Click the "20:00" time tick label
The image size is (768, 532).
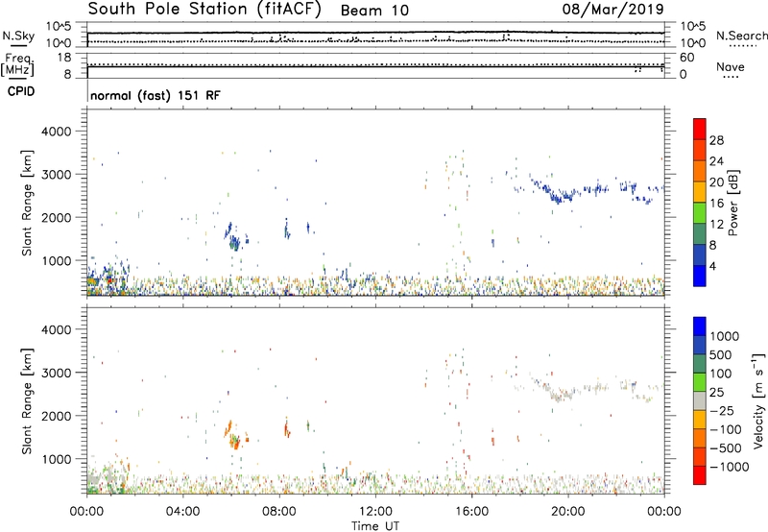[x=568, y=512]
